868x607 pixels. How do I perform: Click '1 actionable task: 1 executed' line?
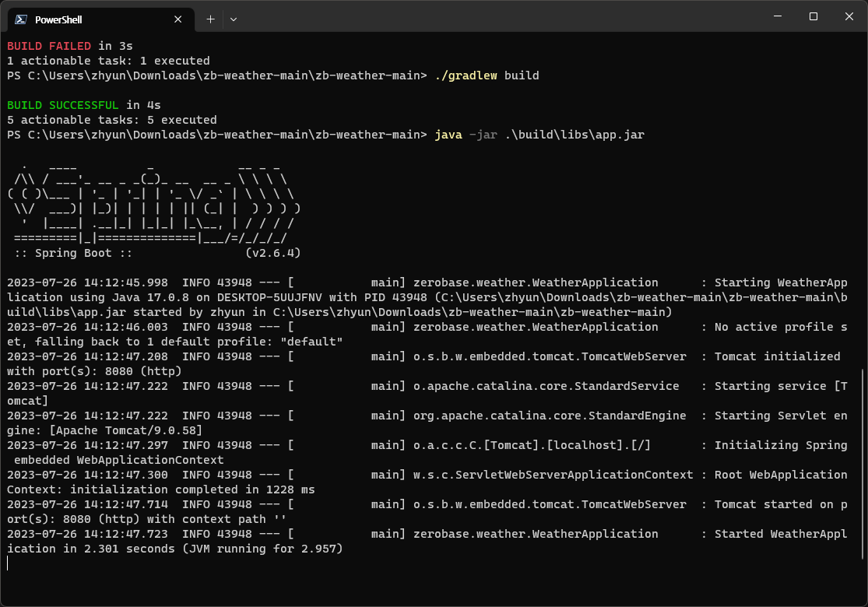(108, 61)
